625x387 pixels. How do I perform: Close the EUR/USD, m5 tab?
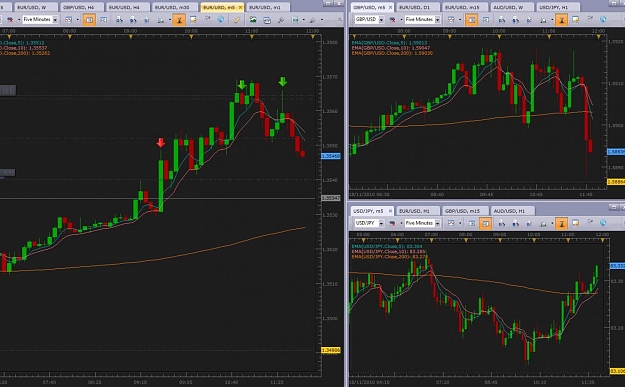click(x=240, y=7)
